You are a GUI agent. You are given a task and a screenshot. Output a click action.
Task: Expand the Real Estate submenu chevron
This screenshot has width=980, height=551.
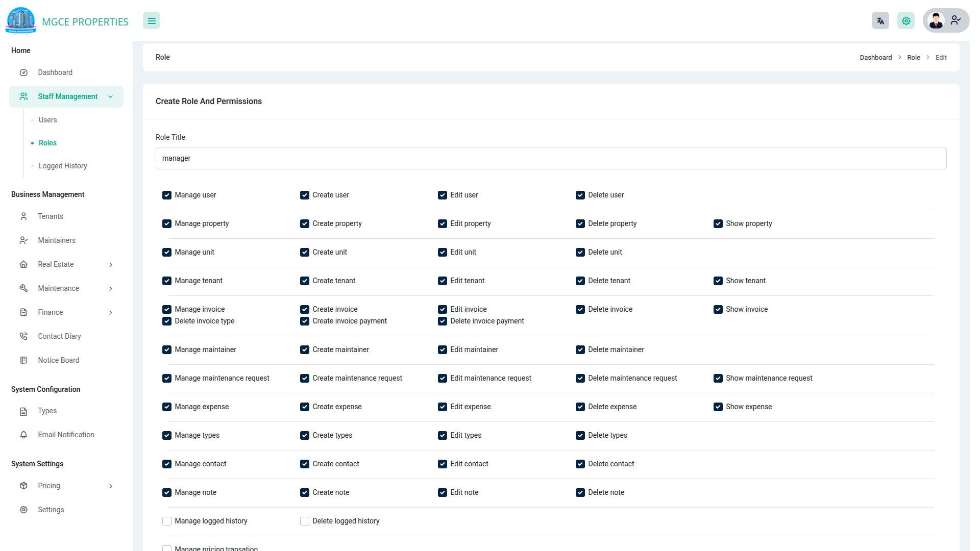[110, 264]
